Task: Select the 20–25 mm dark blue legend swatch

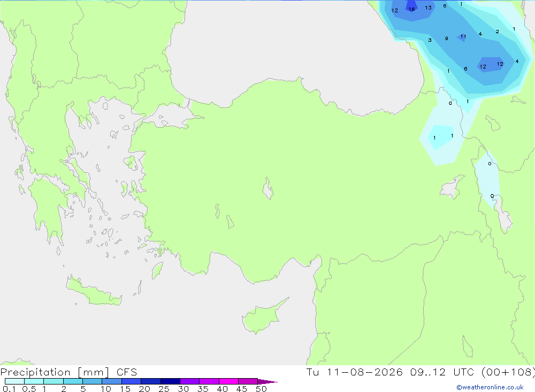Action: (x=150, y=381)
